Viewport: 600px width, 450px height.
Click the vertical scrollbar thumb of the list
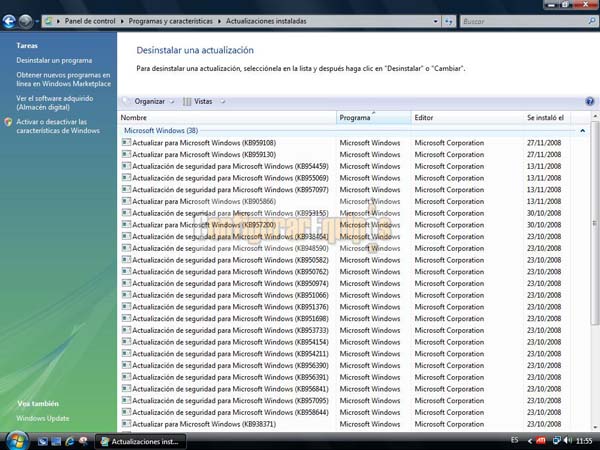[595, 223]
